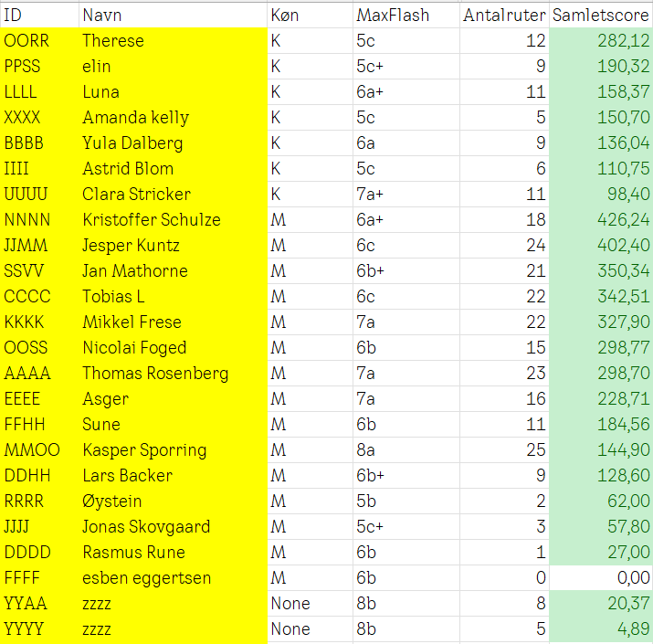
Task: Select the cell containing Kristoffer Schulze
Action: coord(171,220)
